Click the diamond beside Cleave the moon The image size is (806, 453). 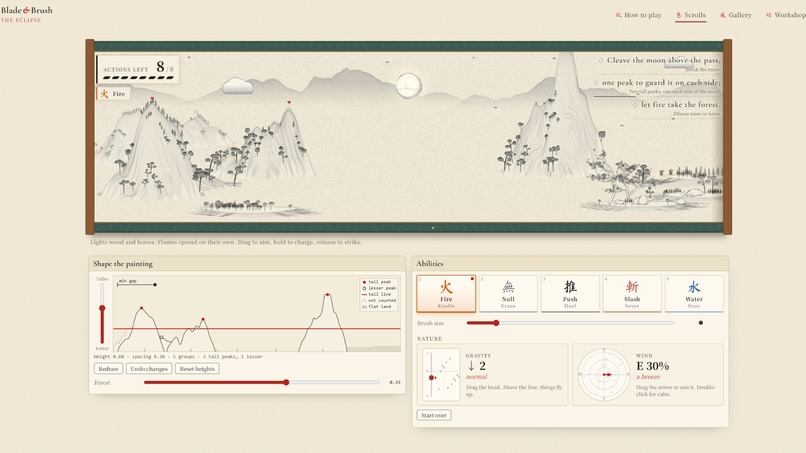pos(600,60)
